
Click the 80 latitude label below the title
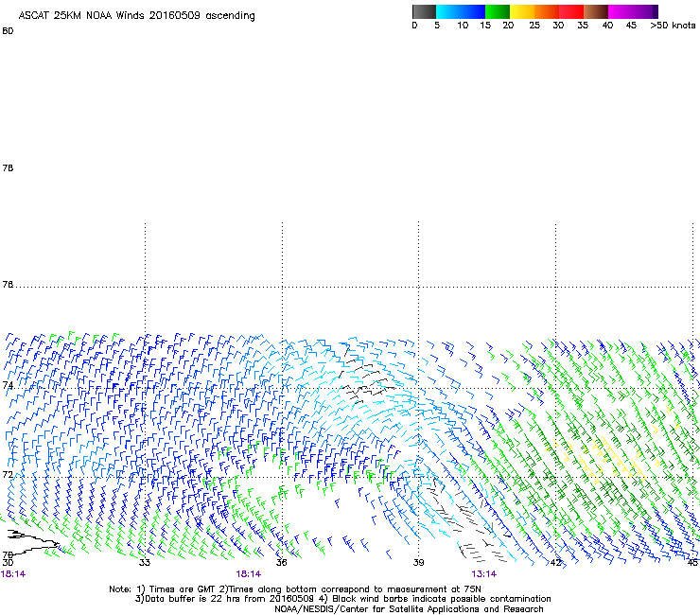click(8, 31)
